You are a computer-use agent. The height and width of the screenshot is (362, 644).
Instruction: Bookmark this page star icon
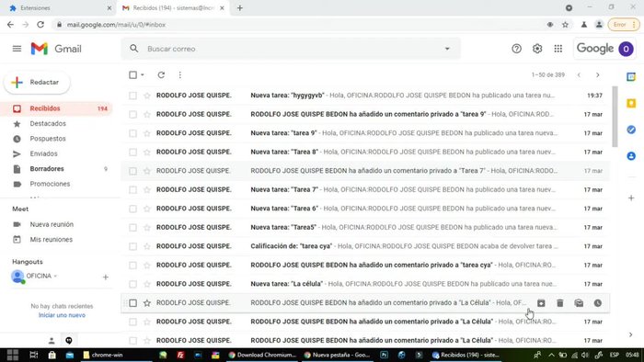coord(565,25)
